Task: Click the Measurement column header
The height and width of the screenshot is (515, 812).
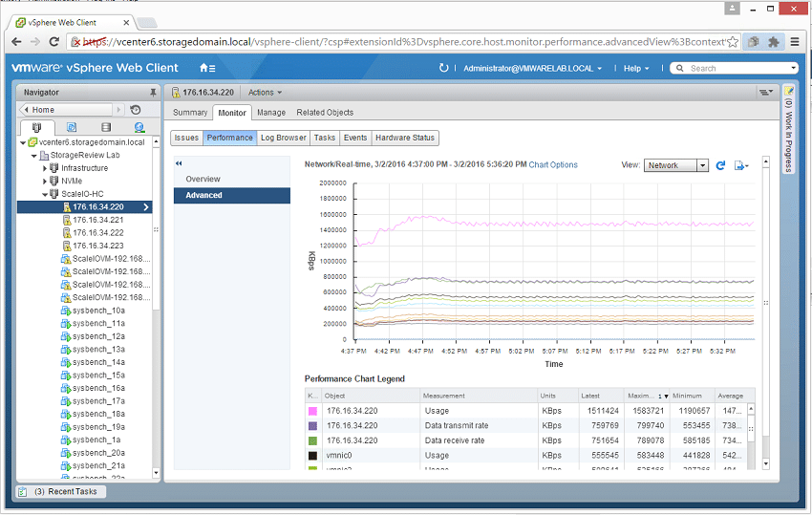Action: pyautogui.click(x=478, y=396)
